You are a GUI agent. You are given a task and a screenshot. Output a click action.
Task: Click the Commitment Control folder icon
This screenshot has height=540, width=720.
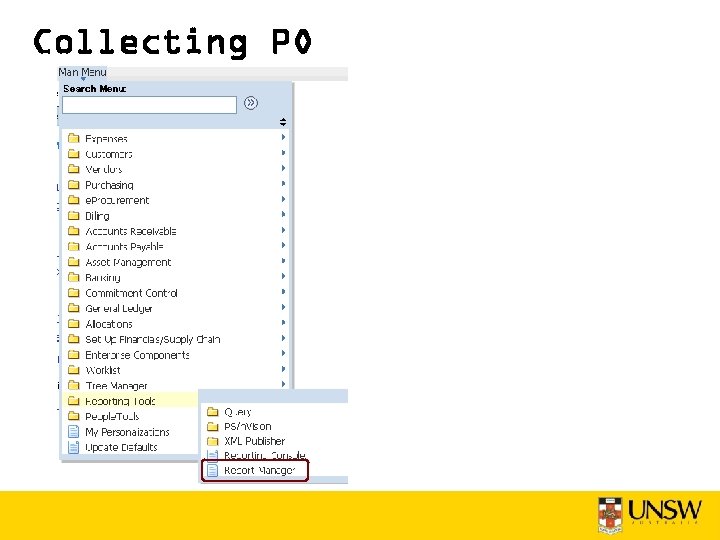click(x=73, y=292)
